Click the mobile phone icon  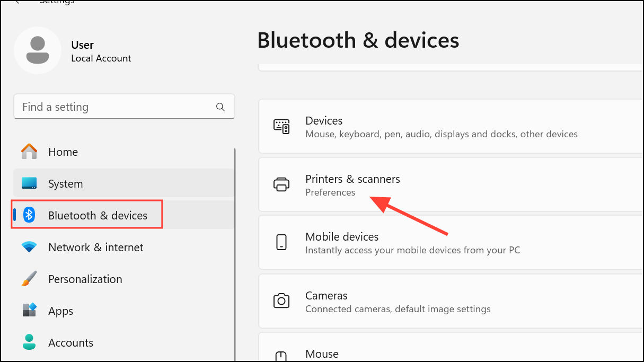281,242
